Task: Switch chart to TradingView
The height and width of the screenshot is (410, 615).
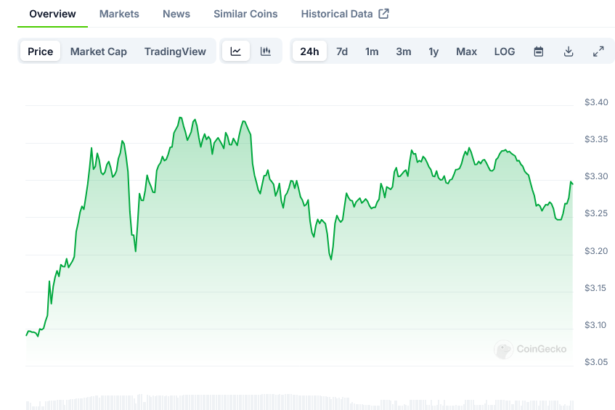Action: (175, 52)
